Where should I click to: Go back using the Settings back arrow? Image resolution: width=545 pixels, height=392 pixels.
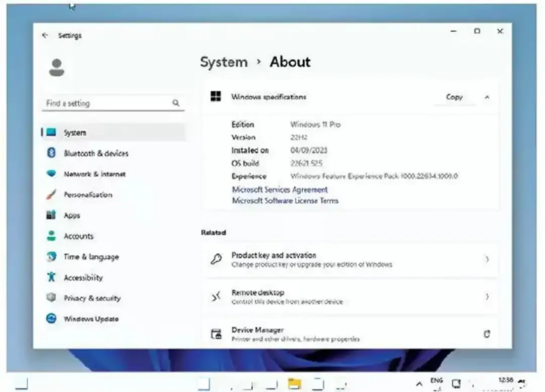45,35
